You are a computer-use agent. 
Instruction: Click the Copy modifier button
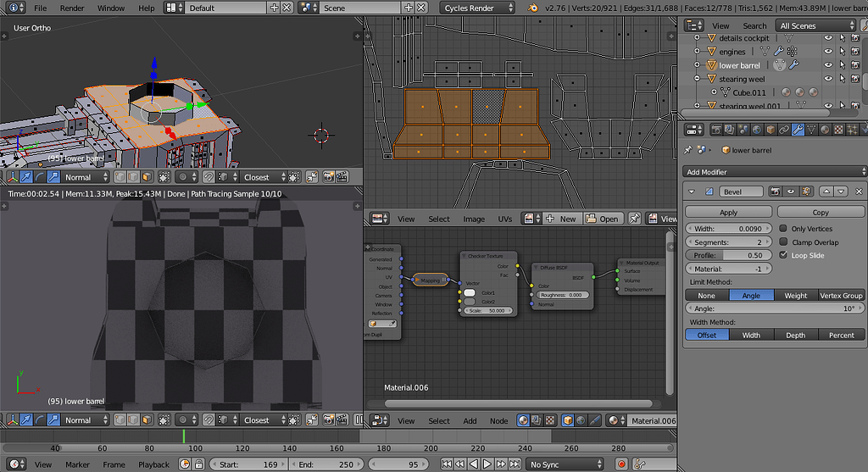point(821,213)
